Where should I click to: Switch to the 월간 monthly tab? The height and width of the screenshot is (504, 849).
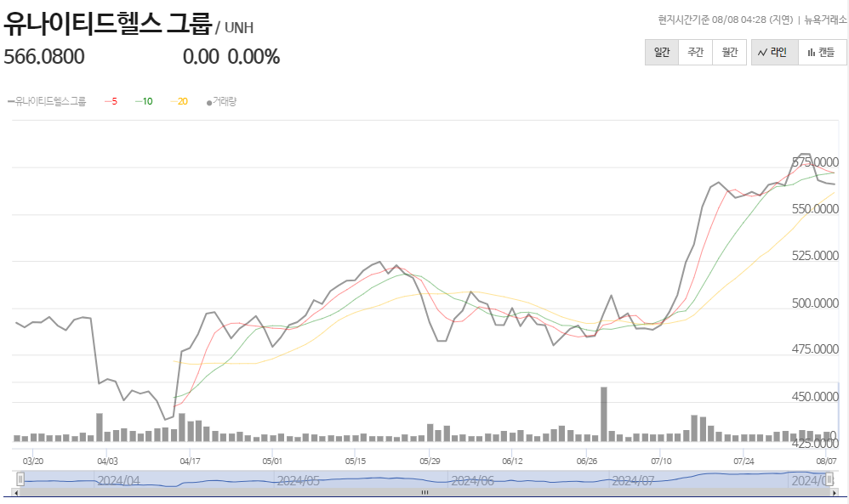pyautogui.click(x=729, y=53)
